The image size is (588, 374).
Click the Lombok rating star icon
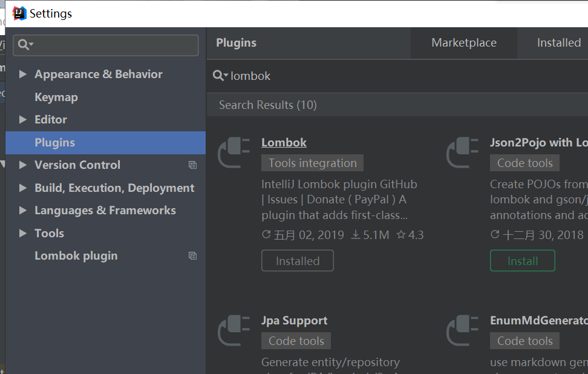coord(401,234)
